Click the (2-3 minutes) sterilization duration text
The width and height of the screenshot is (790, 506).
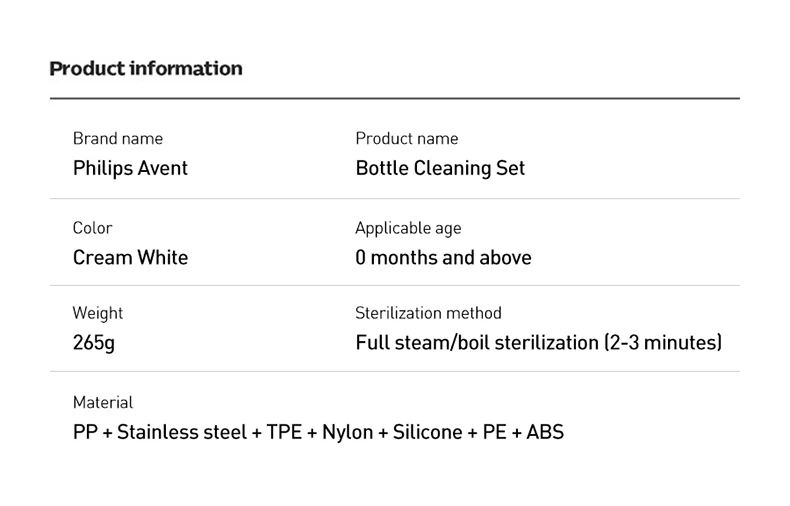(662, 343)
